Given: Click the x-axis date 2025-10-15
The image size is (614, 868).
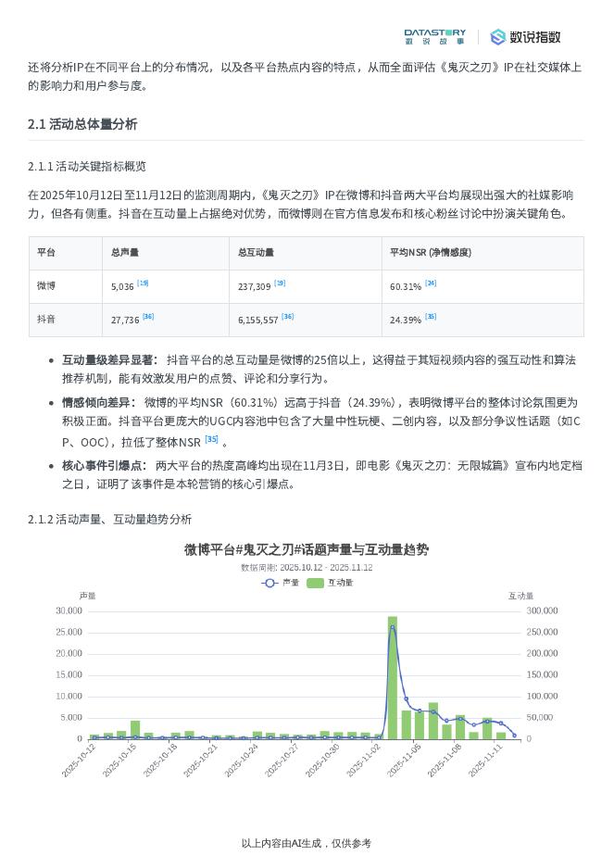Looking at the screenshot, I should 119,760.
